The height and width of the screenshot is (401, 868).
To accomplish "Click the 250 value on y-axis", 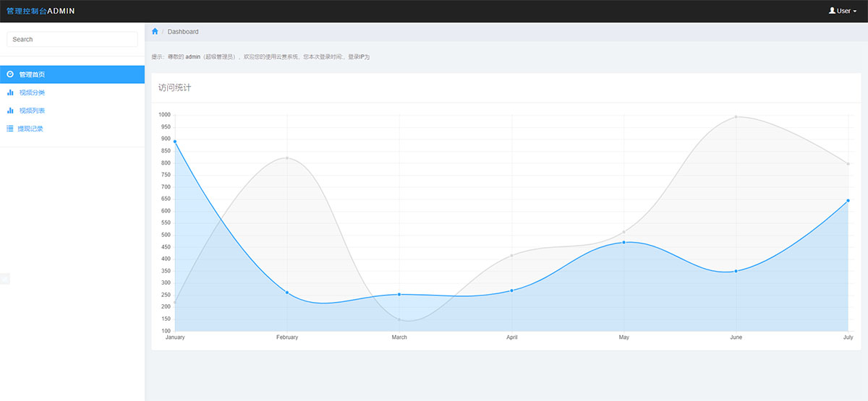I will [166, 295].
